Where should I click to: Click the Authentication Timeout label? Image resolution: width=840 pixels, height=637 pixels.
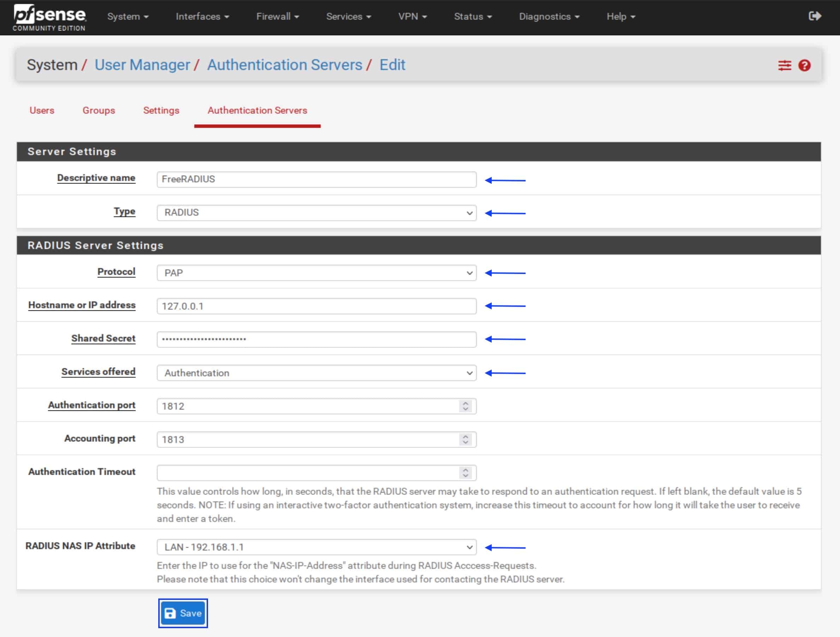[x=82, y=472]
